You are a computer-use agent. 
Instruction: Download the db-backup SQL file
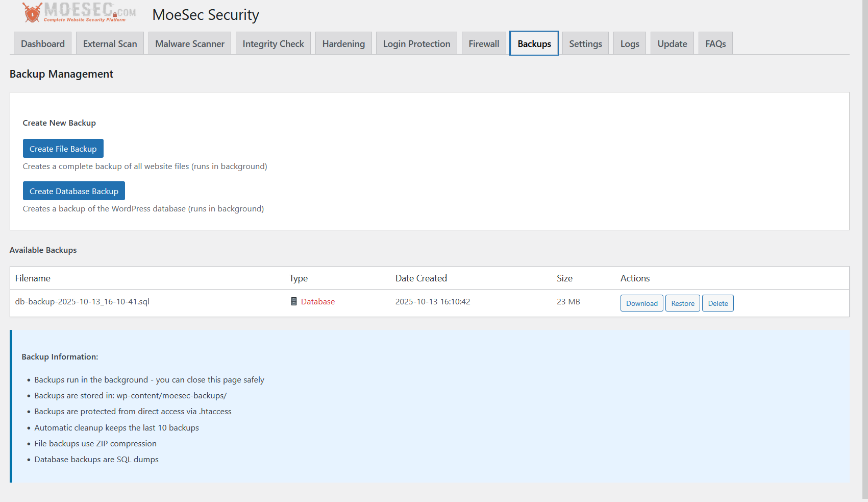click(642, 303)
